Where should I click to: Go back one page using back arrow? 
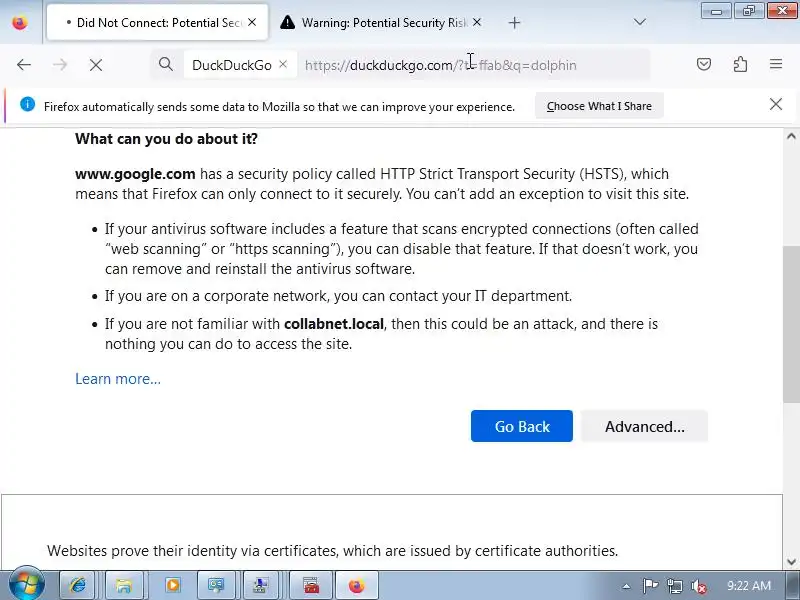[24, 65]
